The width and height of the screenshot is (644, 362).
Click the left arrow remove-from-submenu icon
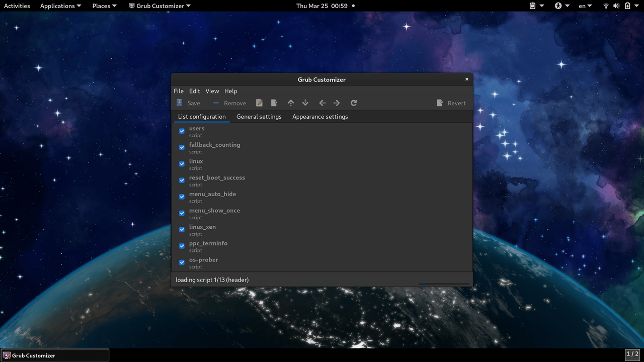(323, 103)
